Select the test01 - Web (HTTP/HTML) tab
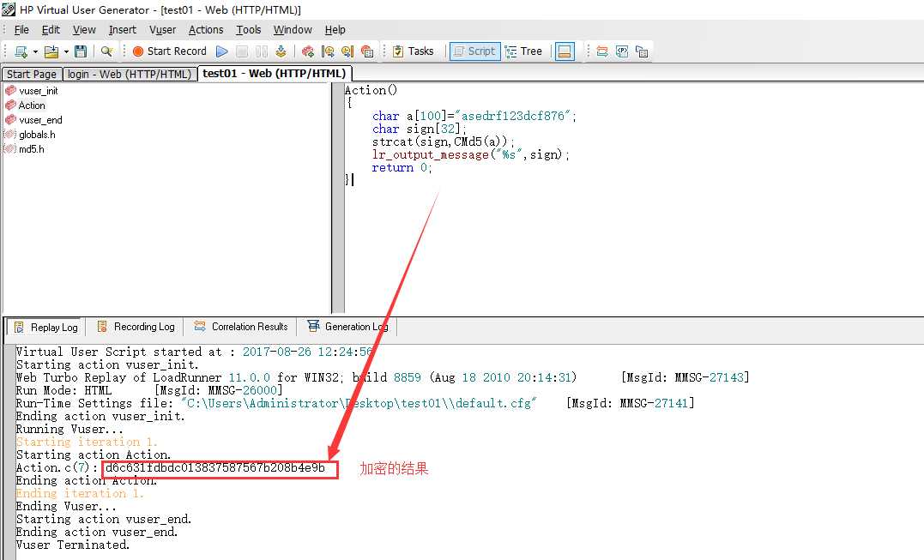Viewport: 924px width, 560px height. pyautogui.click(x=274, y=74)
